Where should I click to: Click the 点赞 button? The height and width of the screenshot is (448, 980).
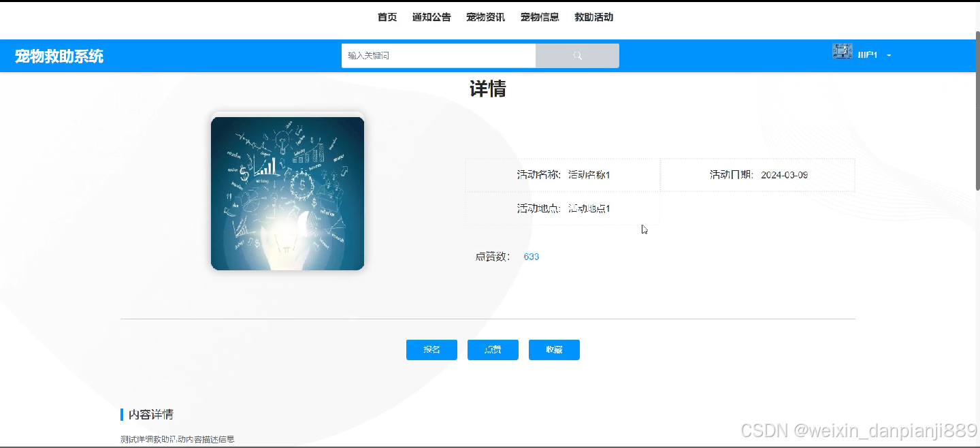pyautogui.click(x=493, y=350)
